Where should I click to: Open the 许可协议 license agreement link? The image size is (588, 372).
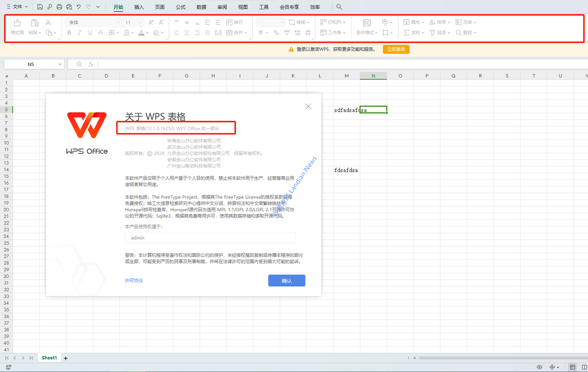(134, 280)
